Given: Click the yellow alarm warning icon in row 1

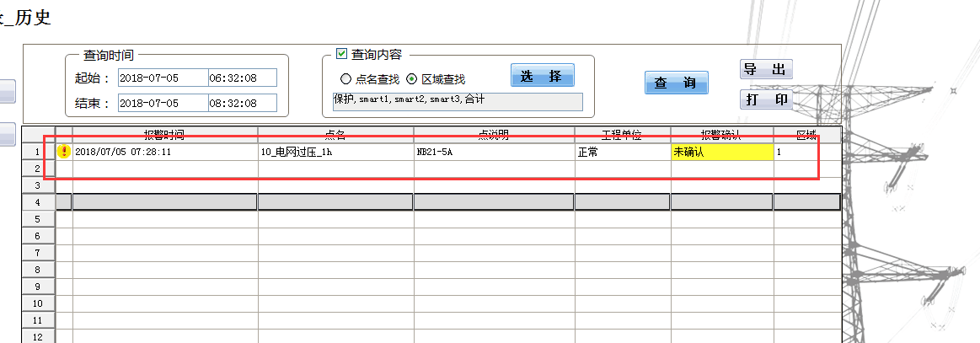Looking at the screenshot, I should (x=64, y=152).
